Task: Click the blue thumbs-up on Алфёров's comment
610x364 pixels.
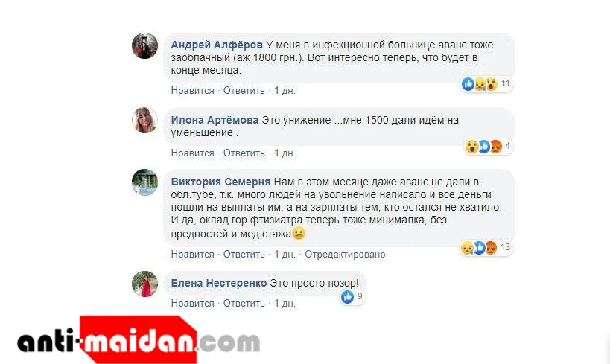Action: pos(468,83)
